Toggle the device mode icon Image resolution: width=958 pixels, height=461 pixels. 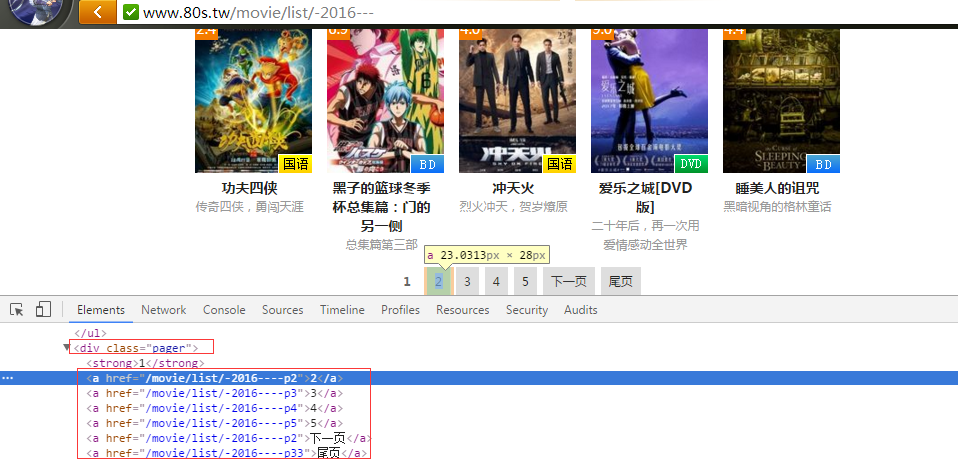[x=43, y=310]
